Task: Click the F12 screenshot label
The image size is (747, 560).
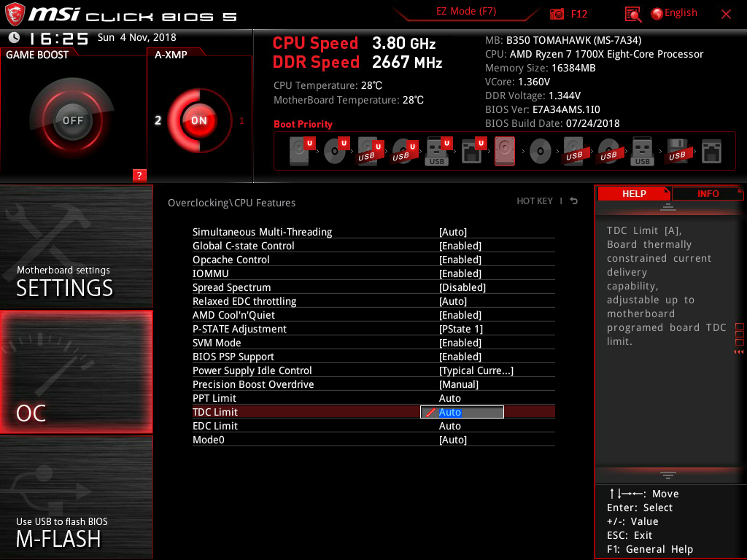Action: coord(578,14)
